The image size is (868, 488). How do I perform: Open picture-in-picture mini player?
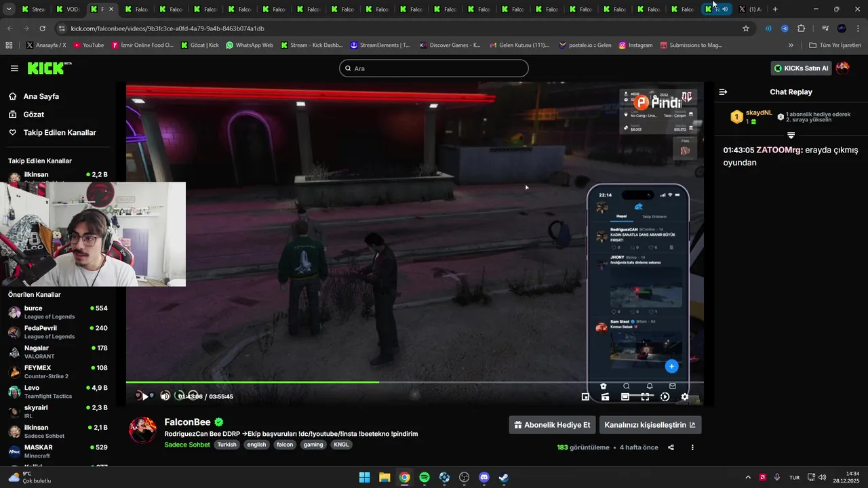585,396
